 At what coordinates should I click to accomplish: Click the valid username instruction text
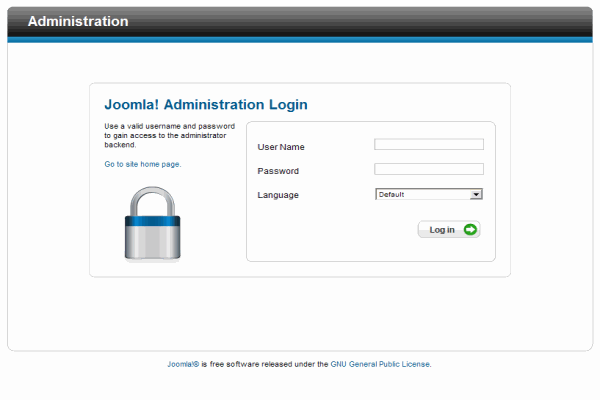point(170,136)
